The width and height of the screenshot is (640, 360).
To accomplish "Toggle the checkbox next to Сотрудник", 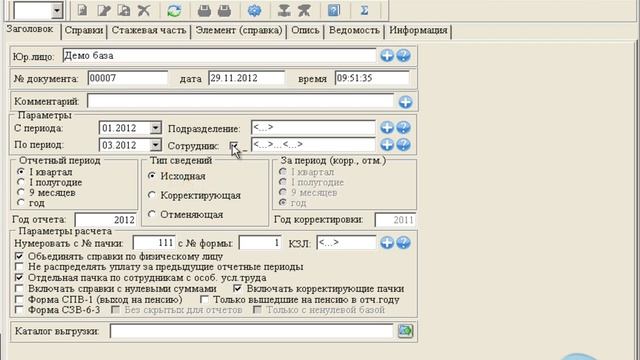I will [233, 145].
